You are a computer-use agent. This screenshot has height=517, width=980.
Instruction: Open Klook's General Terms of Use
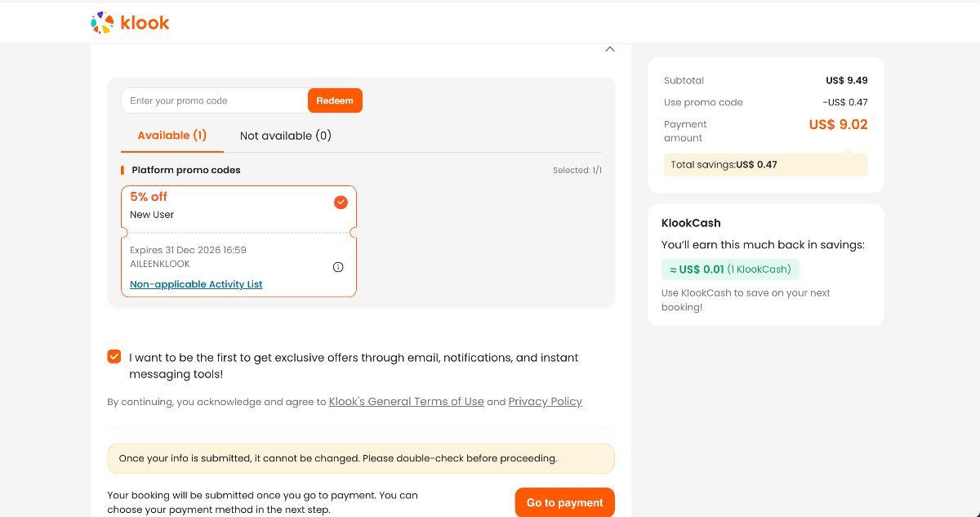pyautogui.click(x=406, y=402)
